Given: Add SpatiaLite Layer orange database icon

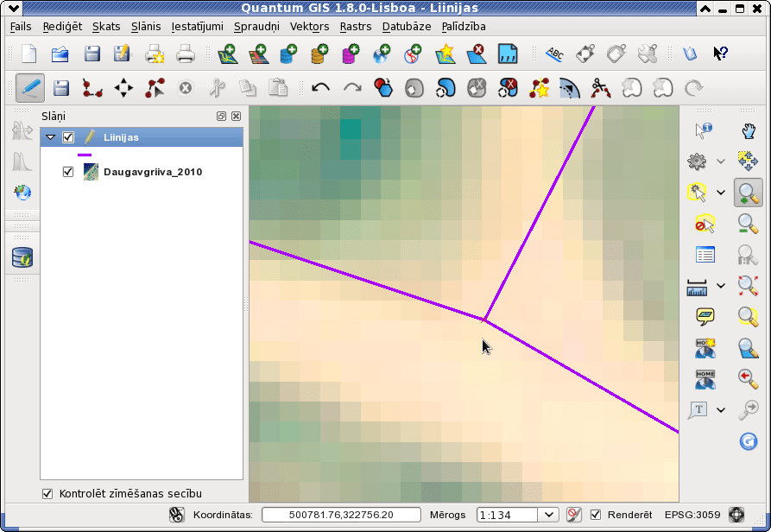Looking at the screenshot, I should (319, 54).
